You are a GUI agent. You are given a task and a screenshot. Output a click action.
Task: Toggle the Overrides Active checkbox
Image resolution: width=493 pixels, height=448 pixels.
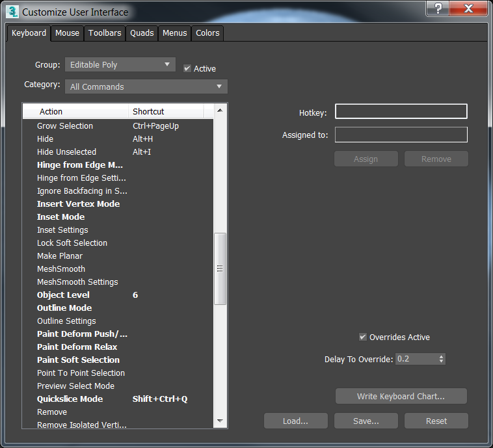point(362,337)
